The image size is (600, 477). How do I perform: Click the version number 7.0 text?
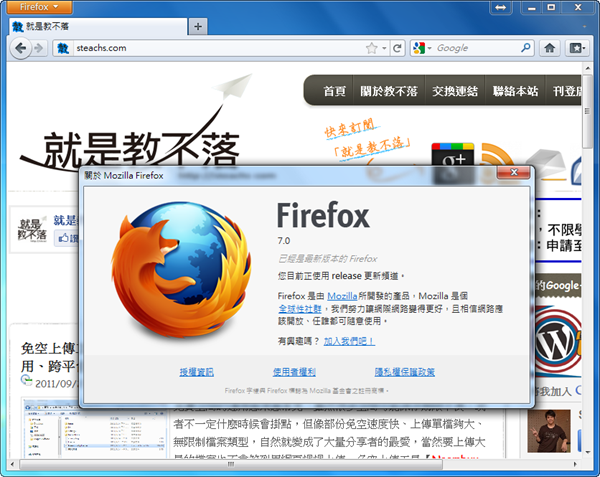[284, 241]
